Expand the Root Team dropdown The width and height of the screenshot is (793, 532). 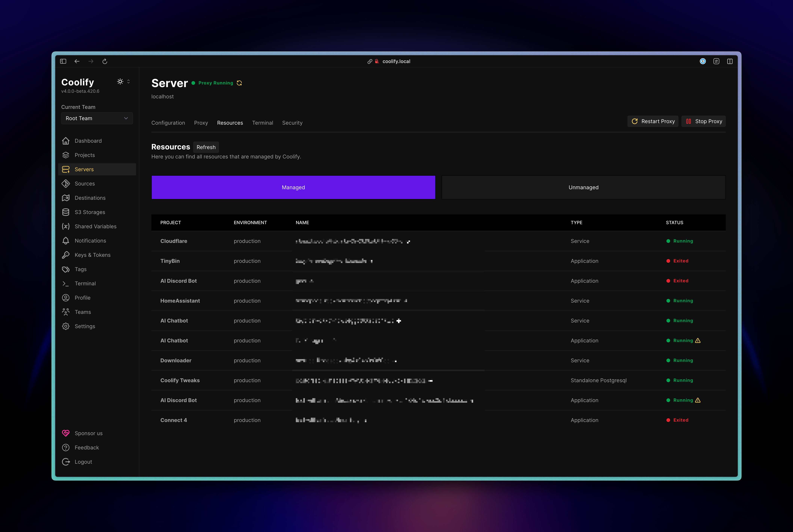tap(97, 118)
